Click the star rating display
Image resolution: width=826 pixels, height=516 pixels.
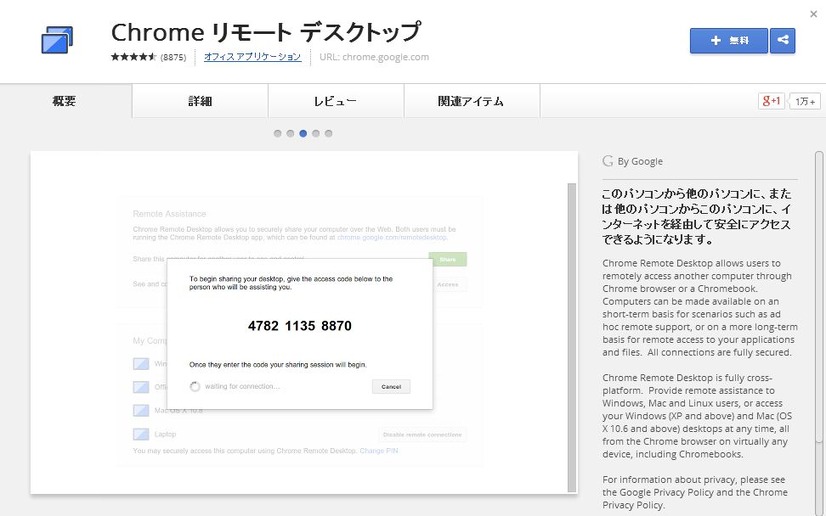133,57
